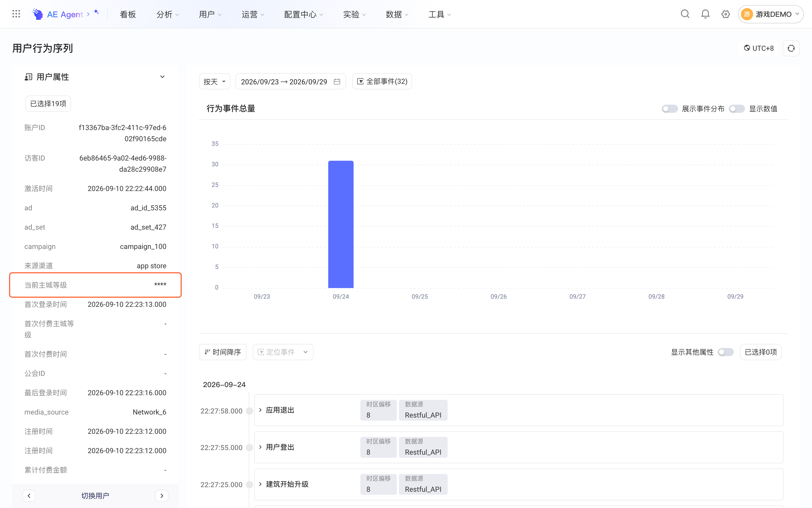Click the 账户ID value f13367ba

123,133
